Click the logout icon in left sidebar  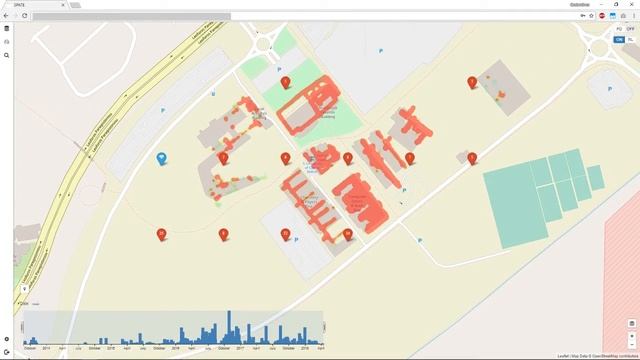point(7,352)
